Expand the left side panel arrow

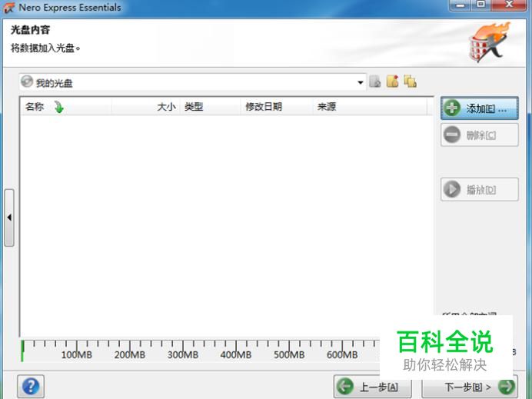9,218
